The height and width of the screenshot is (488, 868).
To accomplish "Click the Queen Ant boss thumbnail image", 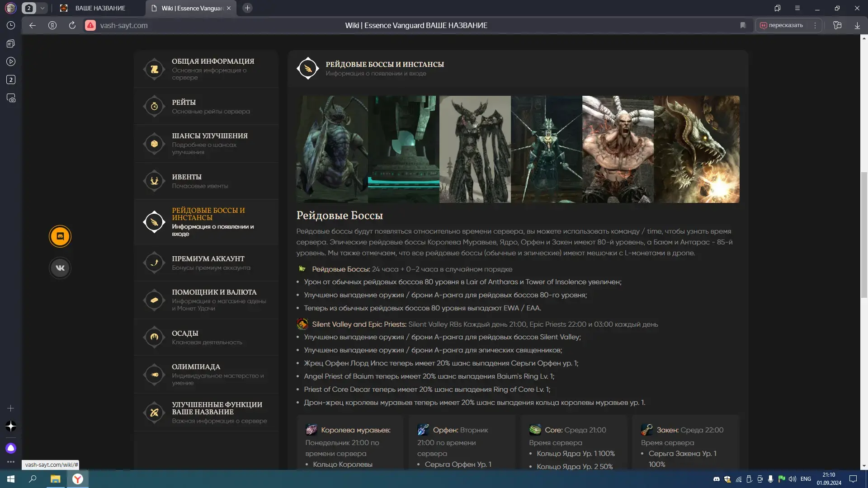I will (x=332, y=149).
